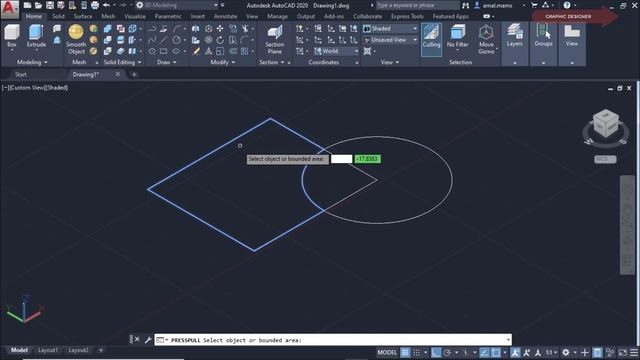Expand the Draw panel
The height and width of the screenshot is (360, 640).
coord(167,62)
